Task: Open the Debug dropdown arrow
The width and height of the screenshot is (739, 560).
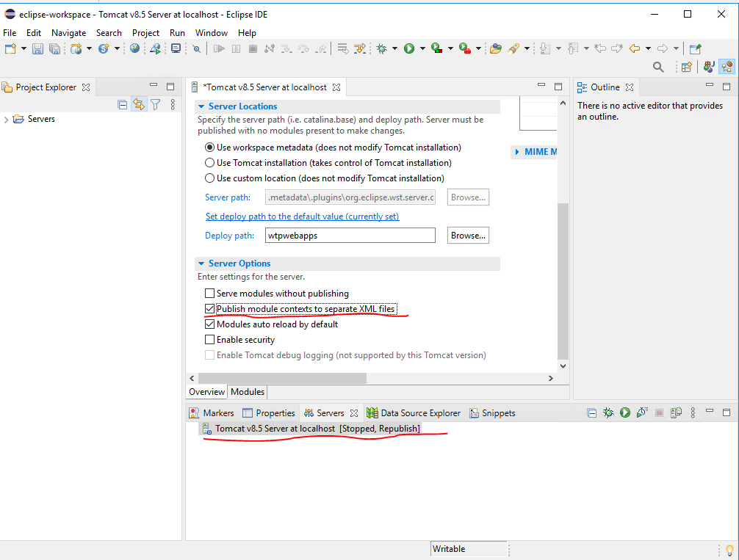Action: 394,48
